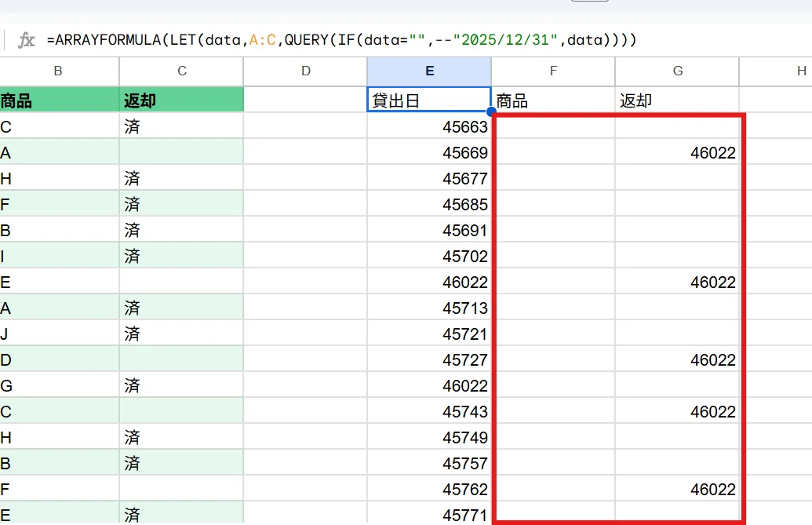Select cell with value 45702
Screen dimensions: 812x525
tap(429, 256)
